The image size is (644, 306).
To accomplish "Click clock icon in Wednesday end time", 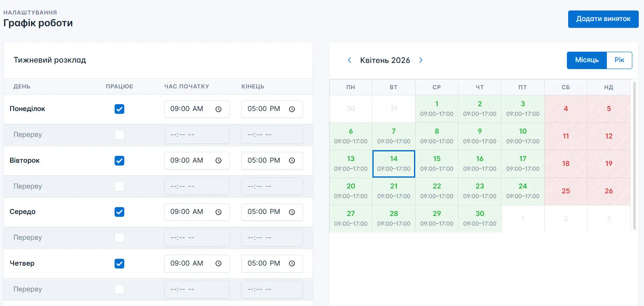I will [x=292, y=212].
